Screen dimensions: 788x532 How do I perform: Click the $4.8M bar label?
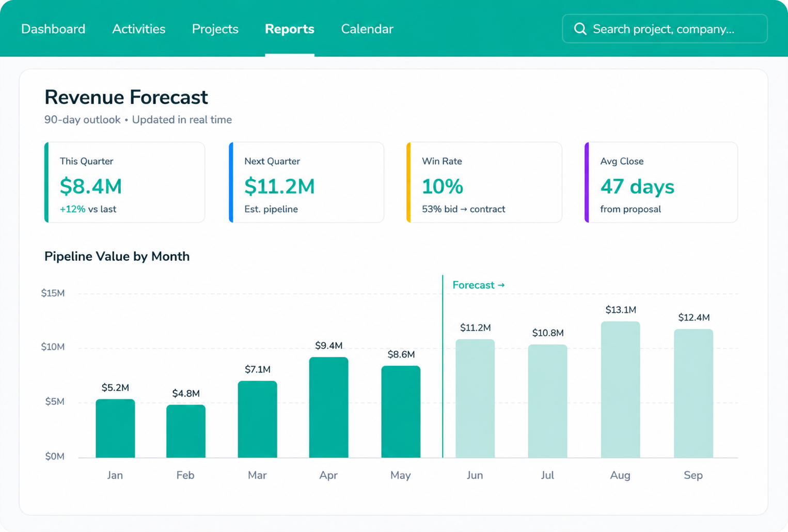(x=186, y=394)
